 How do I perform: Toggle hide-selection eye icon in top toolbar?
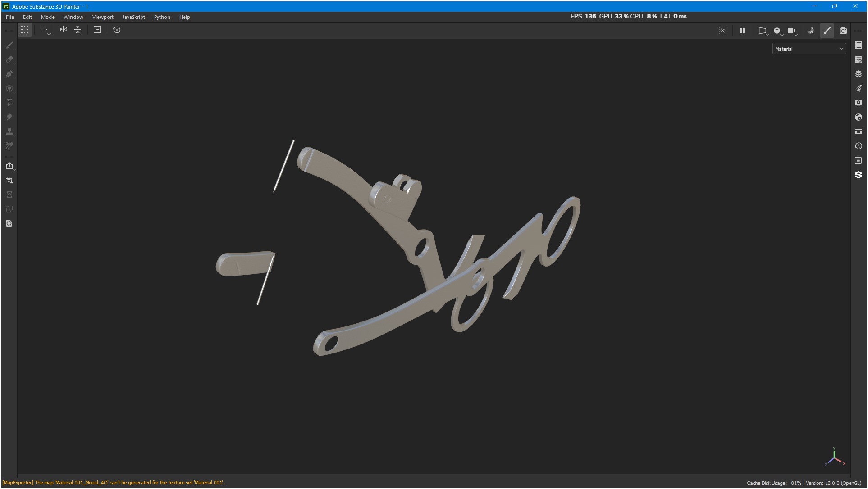pos(723,31)
